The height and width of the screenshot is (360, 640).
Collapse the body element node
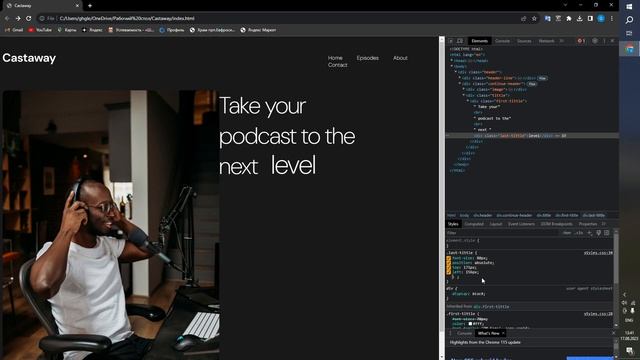coord(452,66)
